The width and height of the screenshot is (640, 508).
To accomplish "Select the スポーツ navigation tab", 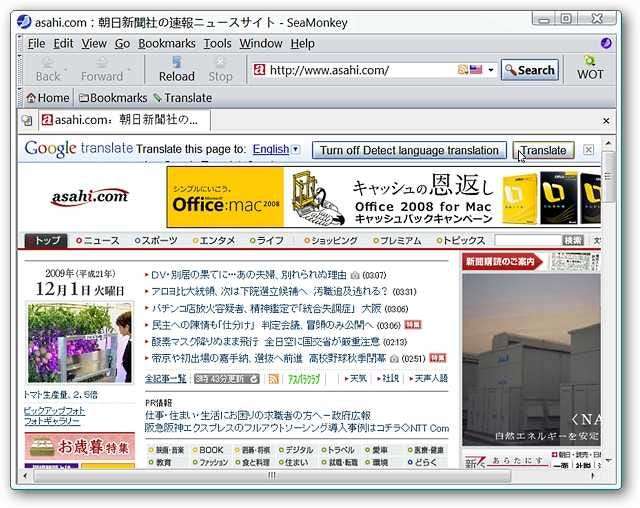I will click(156, 241).
